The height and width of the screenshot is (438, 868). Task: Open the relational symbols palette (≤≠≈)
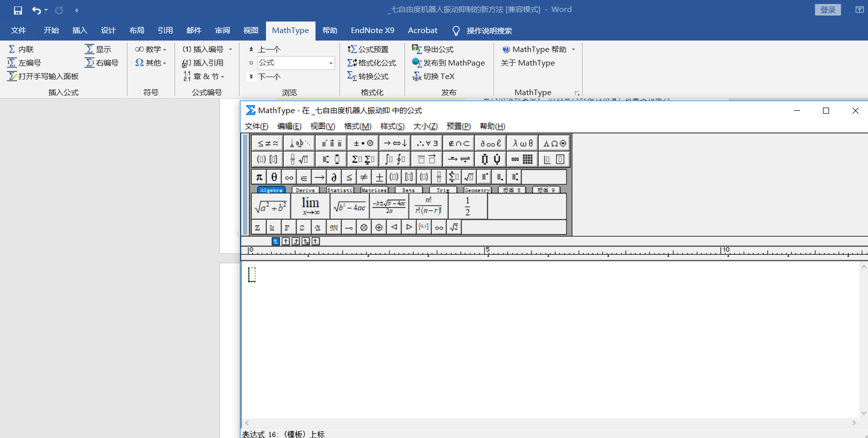(267, 143)
